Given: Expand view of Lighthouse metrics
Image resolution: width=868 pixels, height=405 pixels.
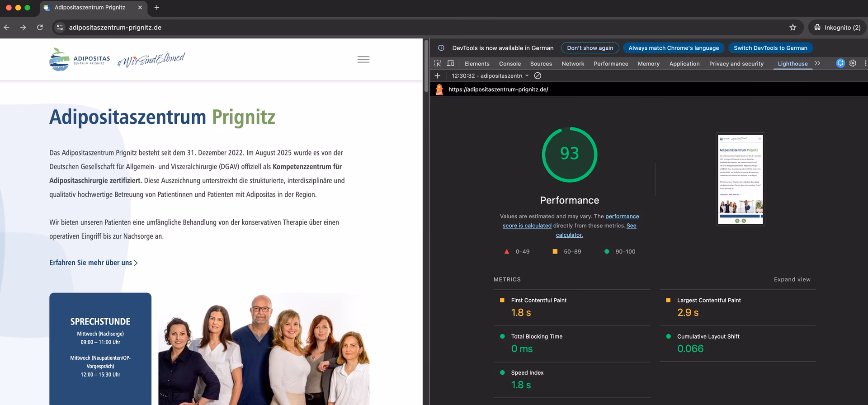Looking at the screenshot, I should pyautogui.click(x=792, y=279).
